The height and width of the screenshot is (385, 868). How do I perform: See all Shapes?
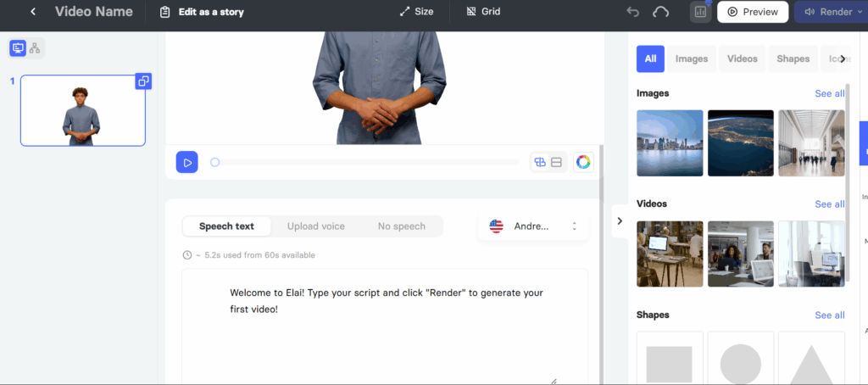(x=829, y=315)
